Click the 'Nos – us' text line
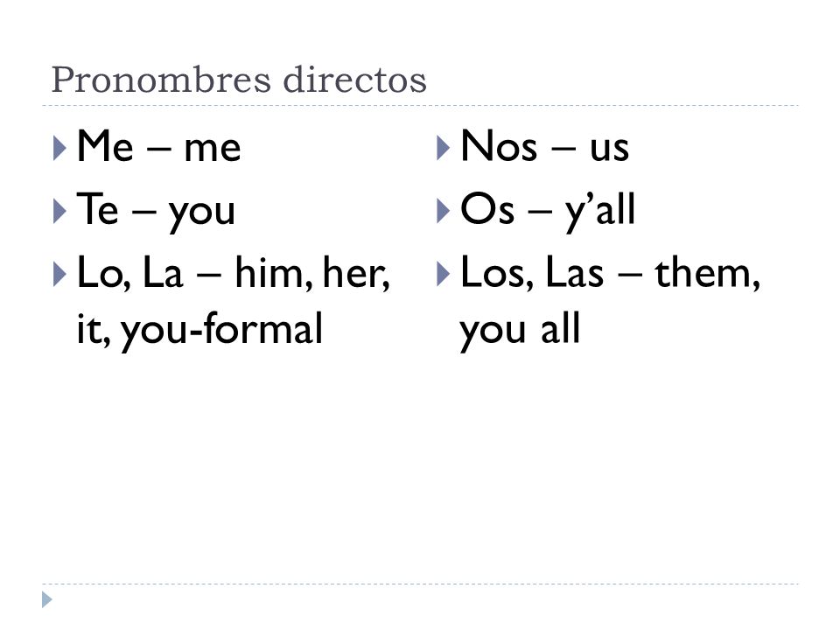 (x=545, y=146)
